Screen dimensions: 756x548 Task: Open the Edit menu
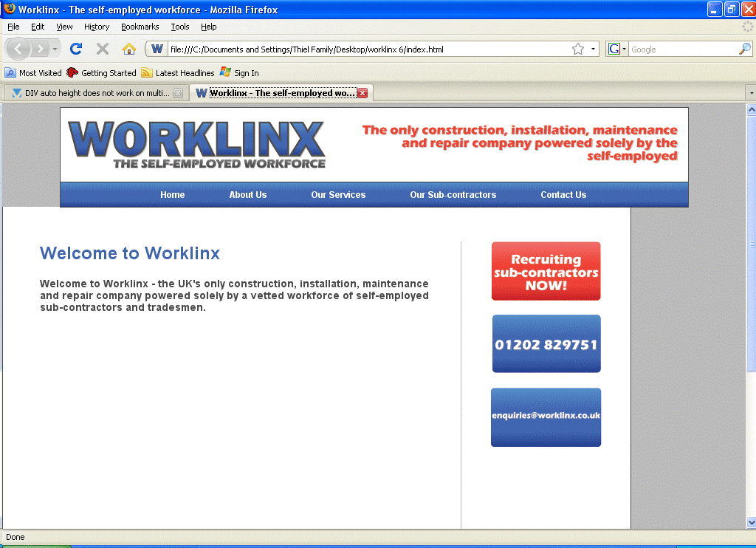[x=38, y=27]
